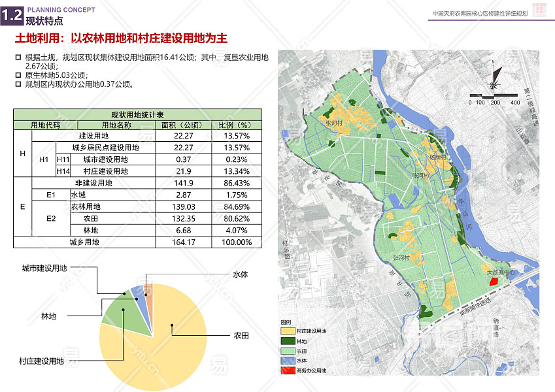Click the 城乡用地 total row 164.17 cell
Screen dimensions: 555x392
(183, 242)
